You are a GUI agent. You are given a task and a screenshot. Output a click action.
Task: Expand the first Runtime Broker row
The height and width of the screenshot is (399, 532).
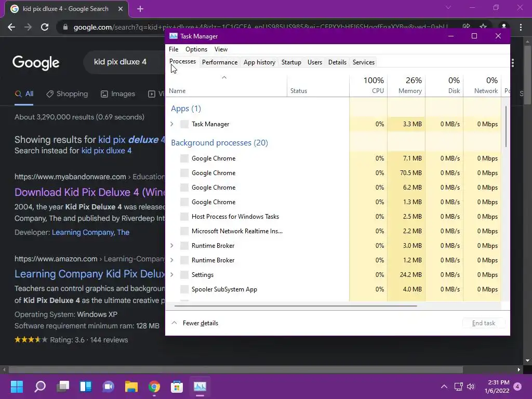tap(172, 245)
